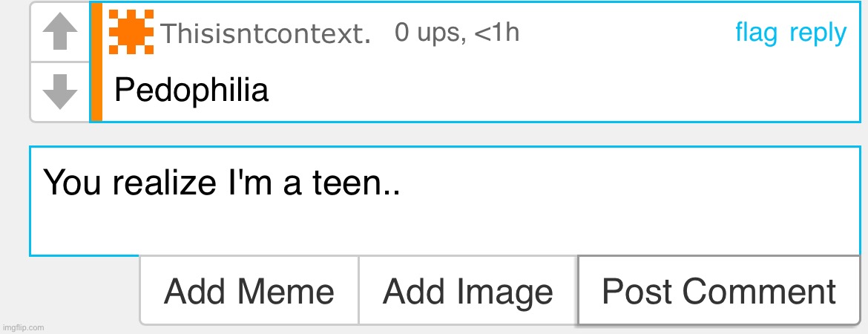Click the word 'realize' in the reply textbox
This screenshot has width=868, height=334.
(x=163, y=183)
